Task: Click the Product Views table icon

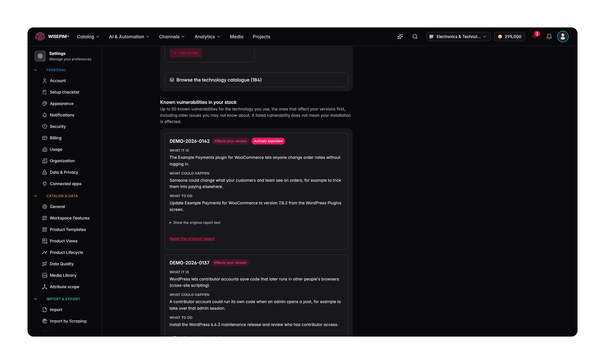Action: coord(45,241)
